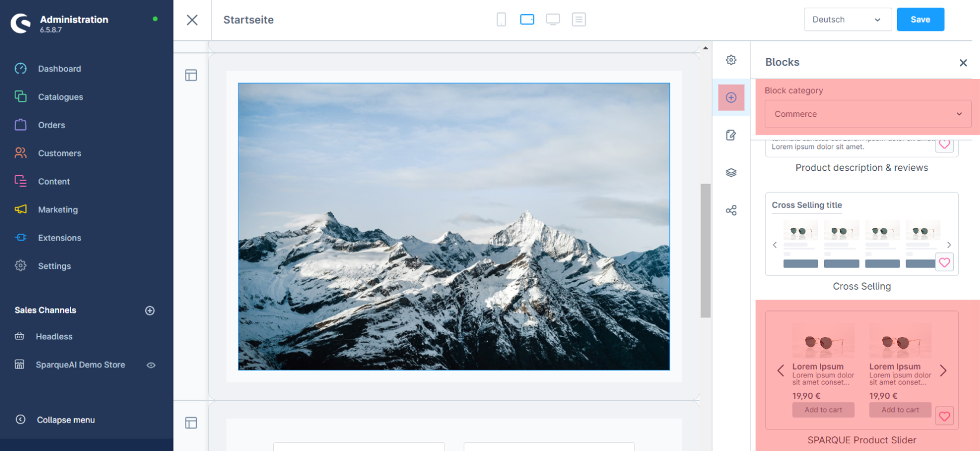Image resolution: width=980 pixels, height=451 pixels.
Task: Favorite the Cross Selling block
Action: coord(944,262)
